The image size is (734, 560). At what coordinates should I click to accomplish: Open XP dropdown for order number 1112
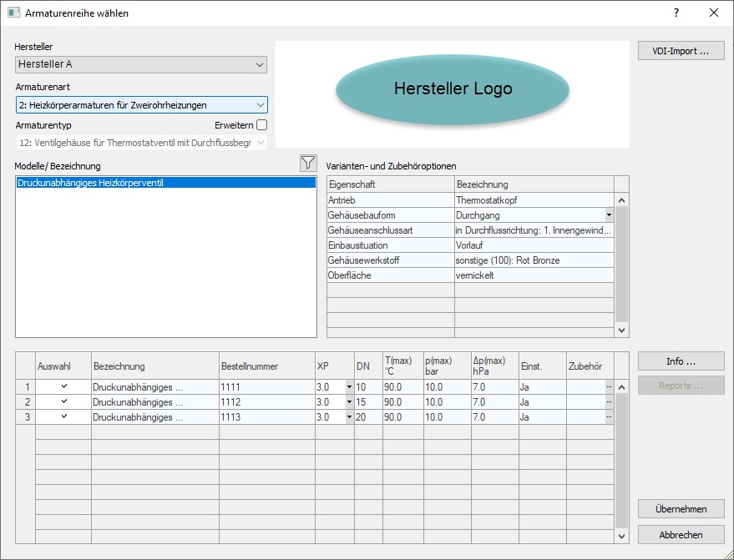(349, 402)
